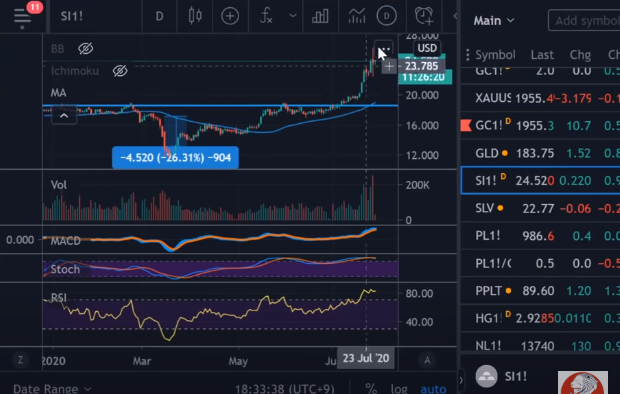Click the alarm clock add alert icon
This screenshot has height=394, width=620.
coord(424,16)
